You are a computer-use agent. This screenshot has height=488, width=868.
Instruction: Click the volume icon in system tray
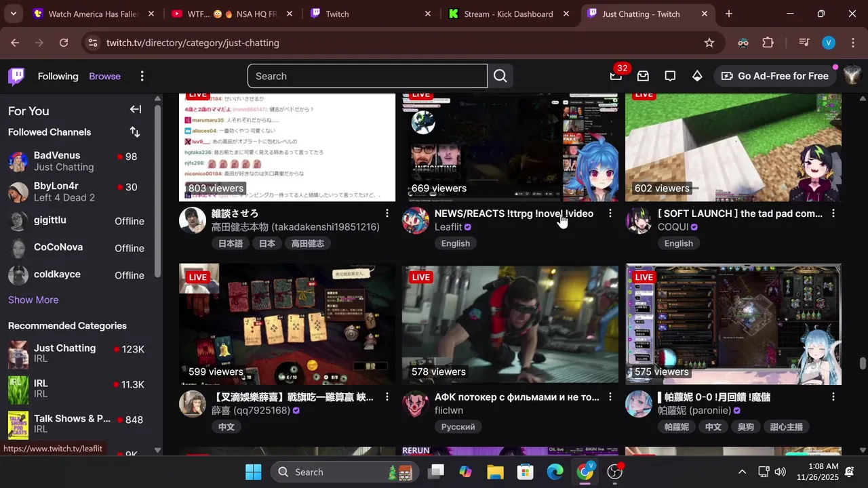(x=781, y=472)
